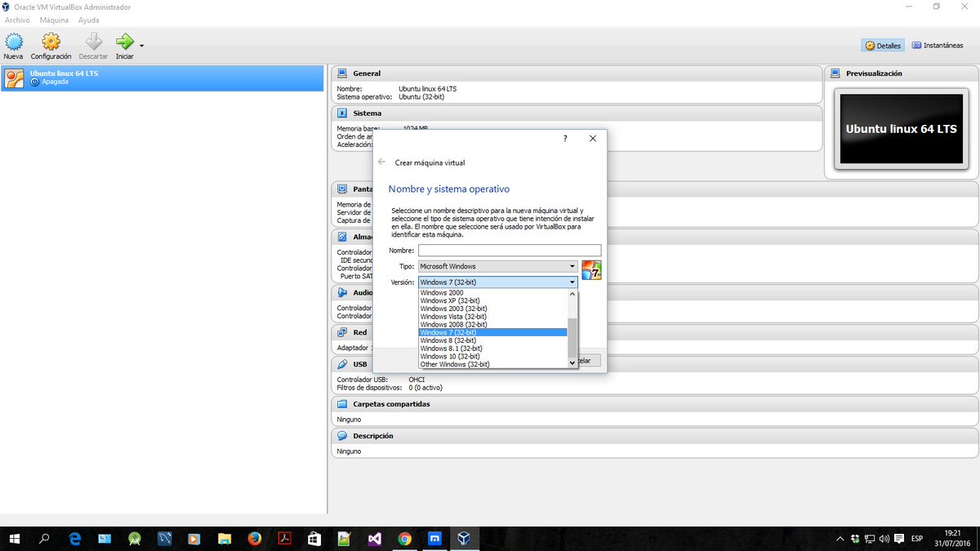Switch to the Instantáneas view

point(938,46)
